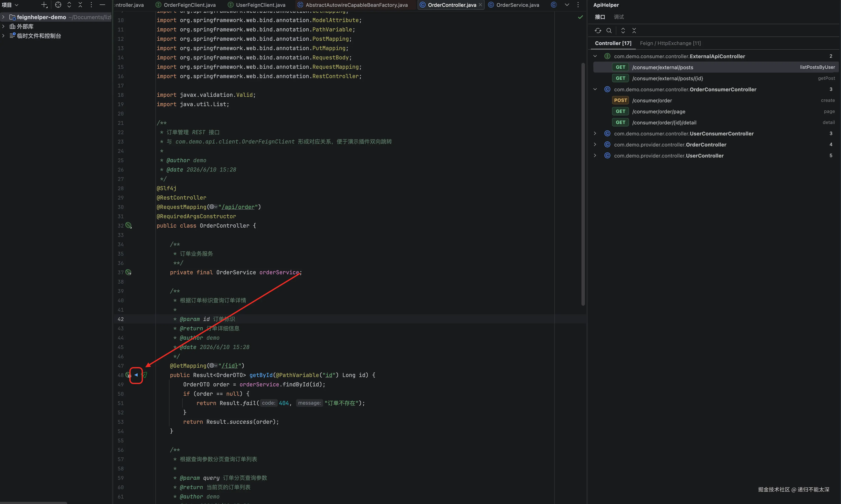Screen dimensions: 841x504
Task: Click the expand-all icon in ApiHelper toolbar
Action: (623, 31)
